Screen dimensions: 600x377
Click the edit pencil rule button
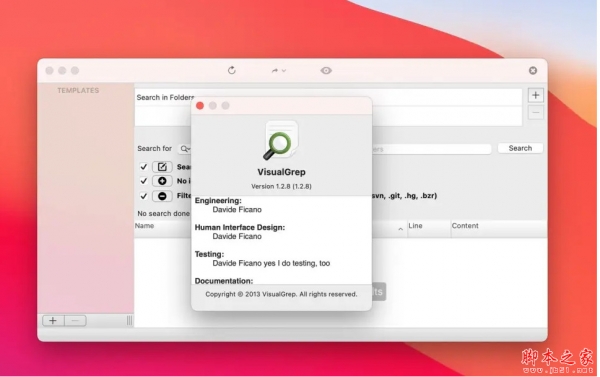(162, 167)
